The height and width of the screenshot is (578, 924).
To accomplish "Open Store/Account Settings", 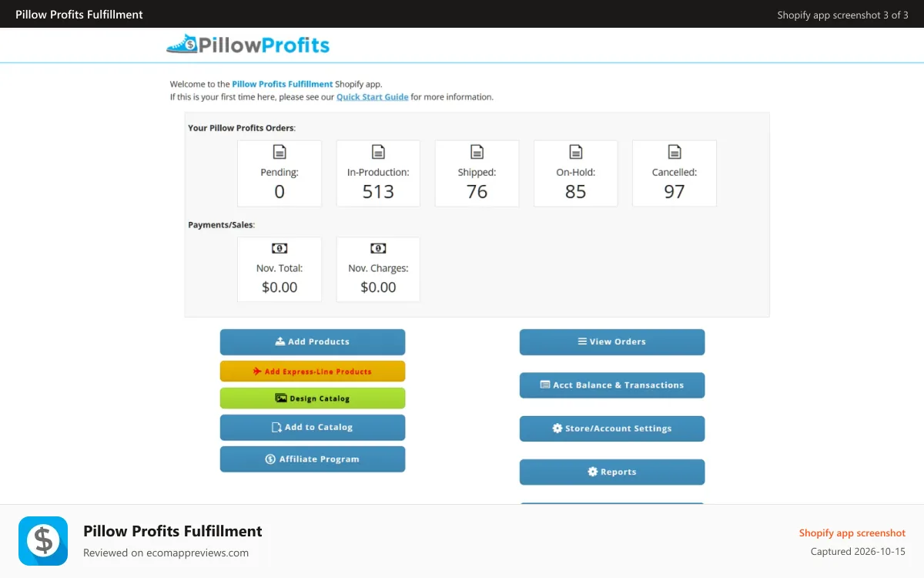I will point(612,428).
